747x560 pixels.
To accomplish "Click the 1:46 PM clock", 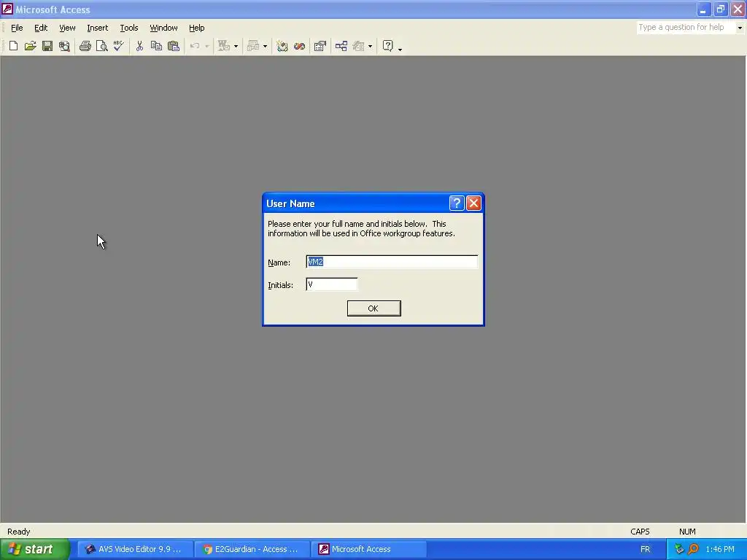I will point(720,549).
